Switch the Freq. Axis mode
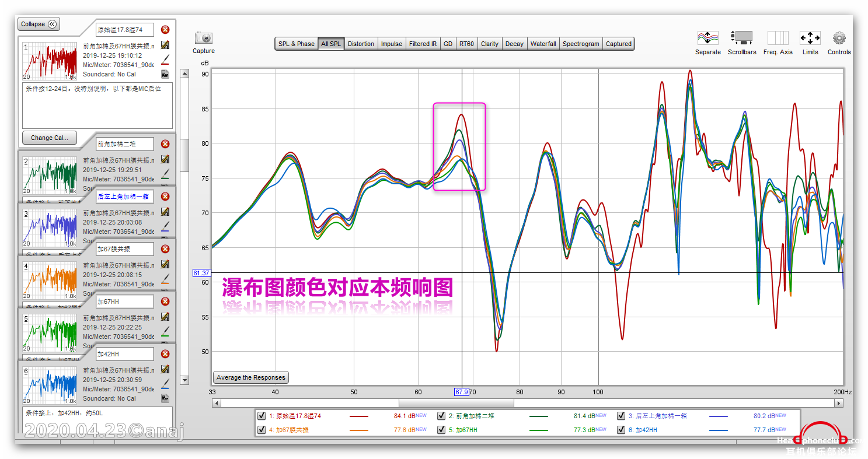Viewport: 868px width, 459px height. pos(778,38)
